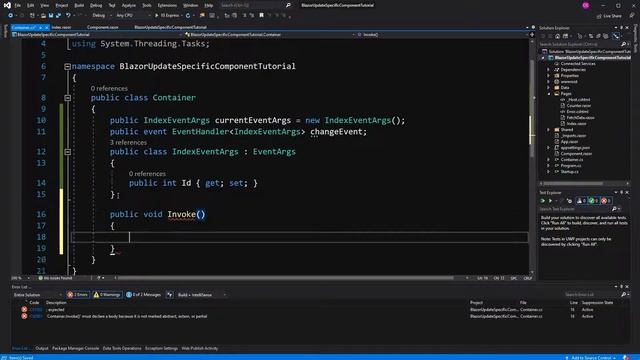Click the navigate backward toolbar icon
Image resolution: width=640 pixels, height=360 pixels.
point(10,16)
